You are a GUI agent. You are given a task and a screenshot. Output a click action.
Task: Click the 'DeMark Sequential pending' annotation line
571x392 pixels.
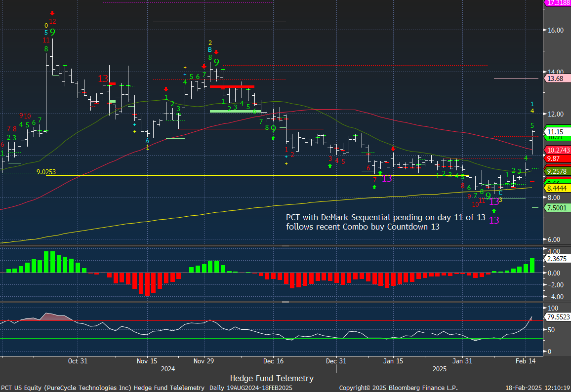[x=386, y=218]
